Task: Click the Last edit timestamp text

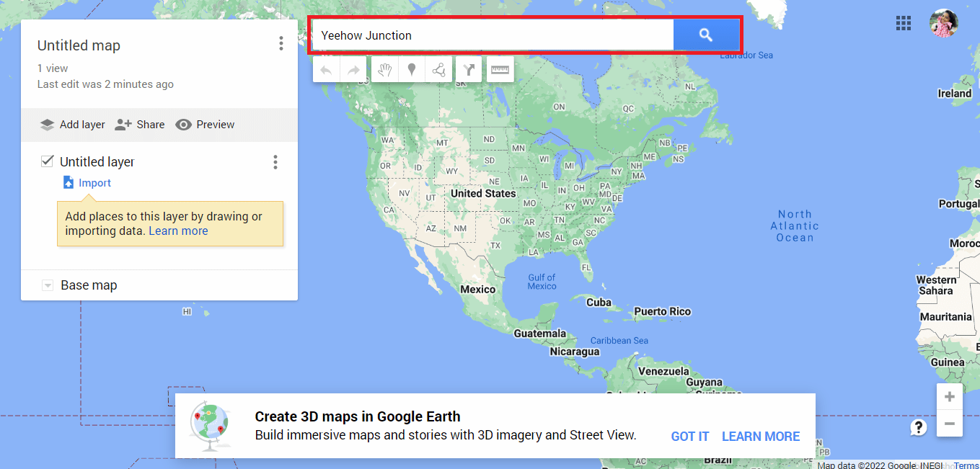Action: tap(105, 84)
